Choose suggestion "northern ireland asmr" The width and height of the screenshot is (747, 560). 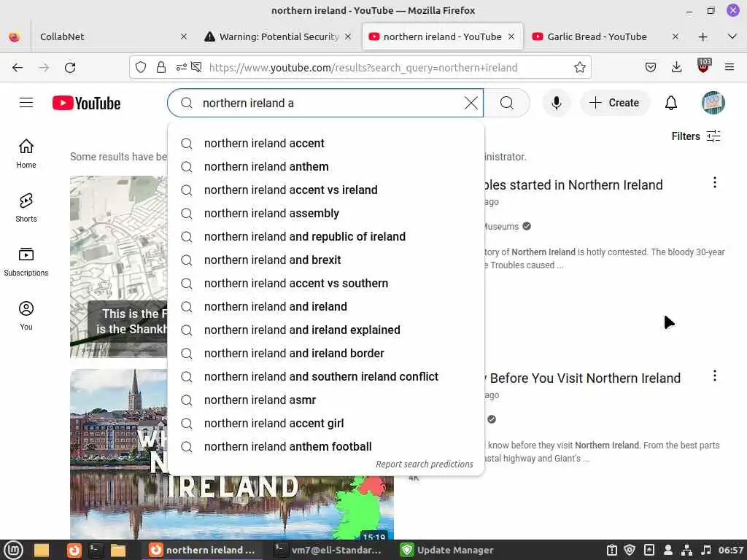coord(326,400)
